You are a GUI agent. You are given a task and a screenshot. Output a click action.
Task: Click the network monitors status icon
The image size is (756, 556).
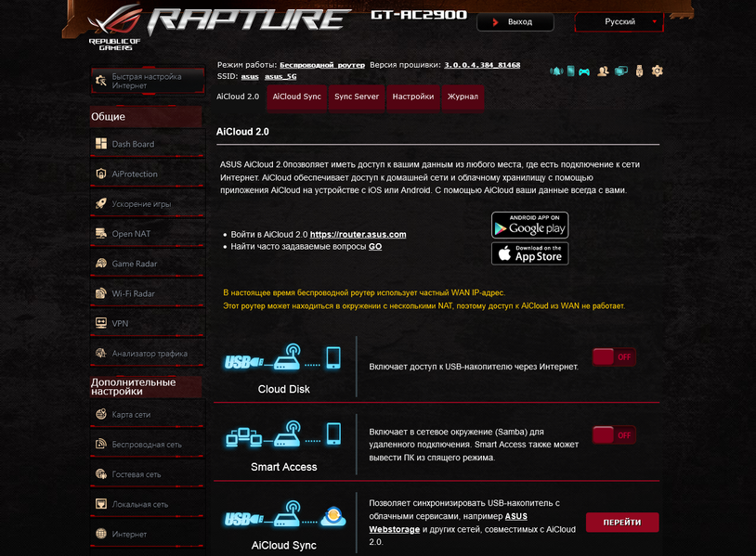[621, 71]
